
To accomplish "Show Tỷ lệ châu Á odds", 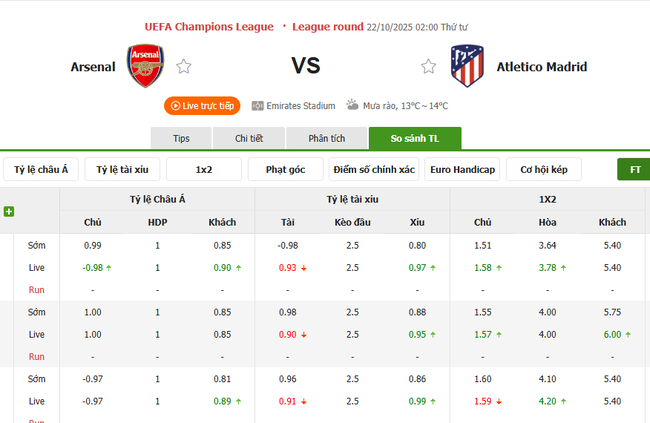I will tap(41, 170).
